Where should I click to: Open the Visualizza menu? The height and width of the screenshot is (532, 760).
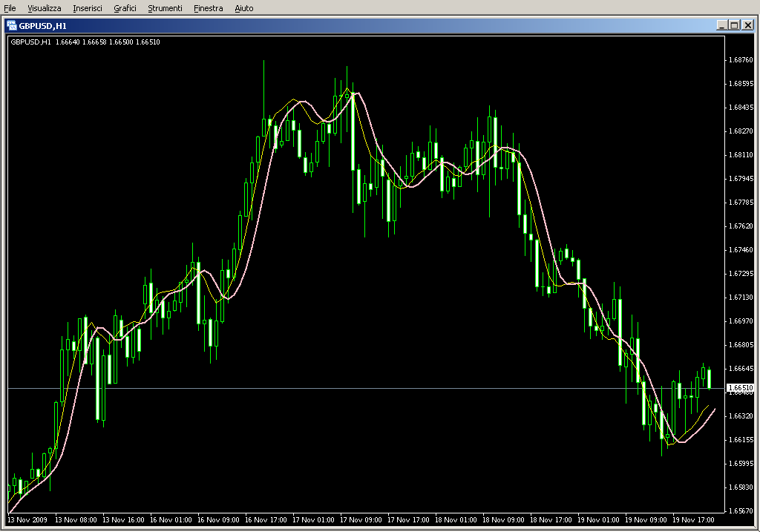point(44,8)
